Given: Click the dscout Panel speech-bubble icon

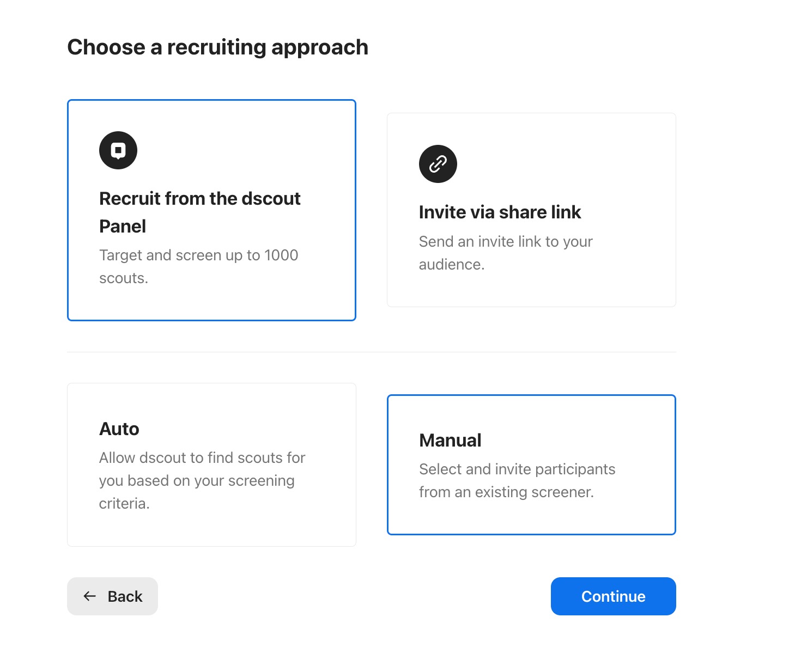Looking at the screenshot, I should coord(118,150).
